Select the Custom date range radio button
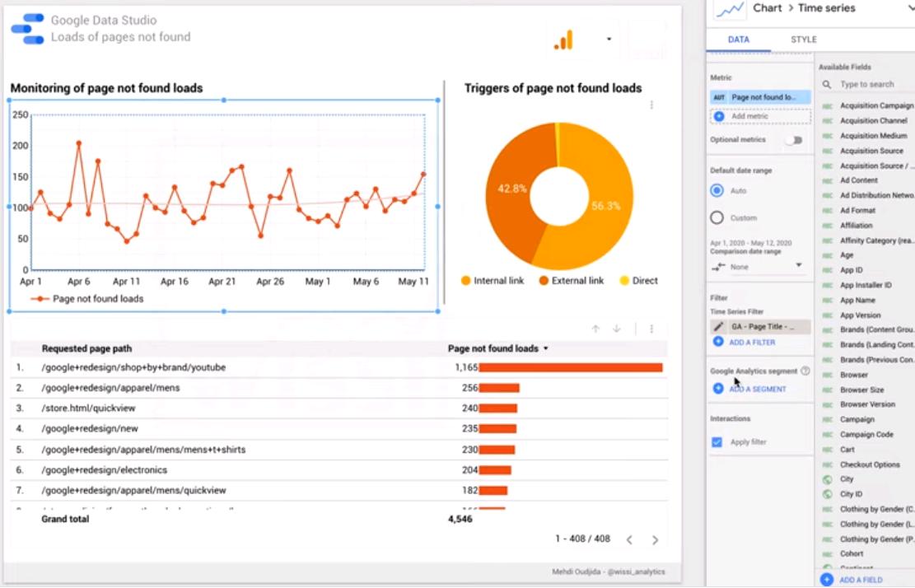The height and width of the screenshot is (588, 915). 716,217
